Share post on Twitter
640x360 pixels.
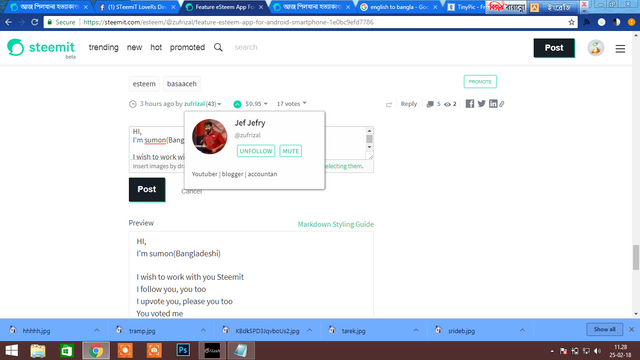482,104
